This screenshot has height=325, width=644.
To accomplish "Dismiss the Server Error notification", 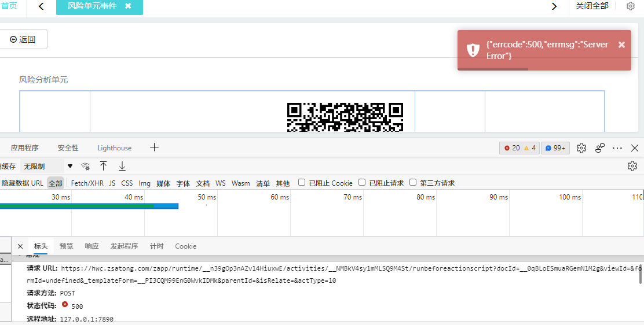I will [x=621, y=45].
